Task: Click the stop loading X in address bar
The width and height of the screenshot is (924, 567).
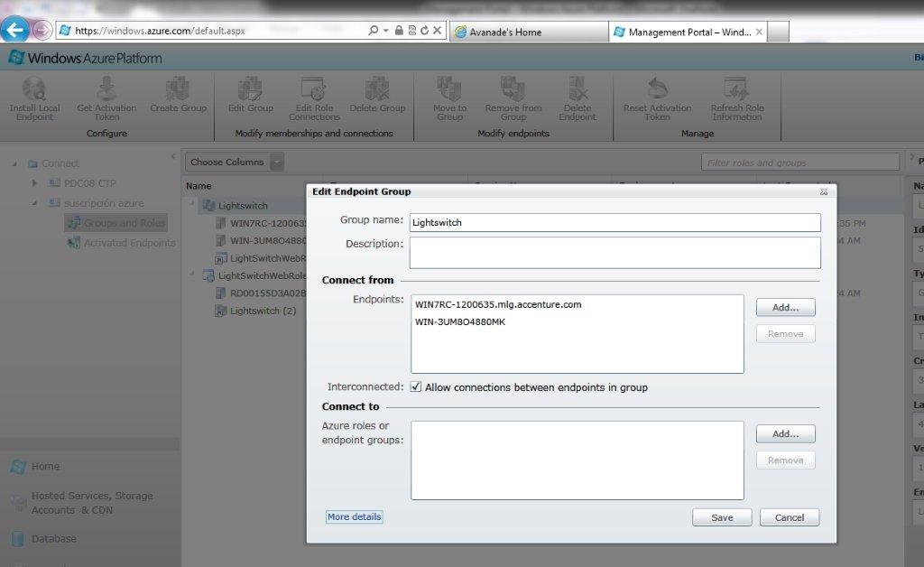Action: click(x=438, y=30)
